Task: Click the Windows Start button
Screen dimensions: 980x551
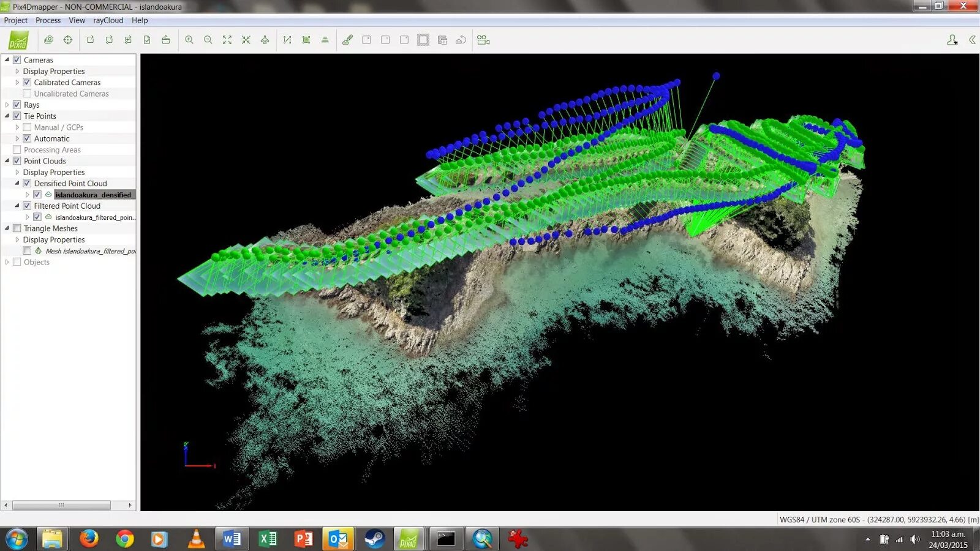Action: coord(17,539)
